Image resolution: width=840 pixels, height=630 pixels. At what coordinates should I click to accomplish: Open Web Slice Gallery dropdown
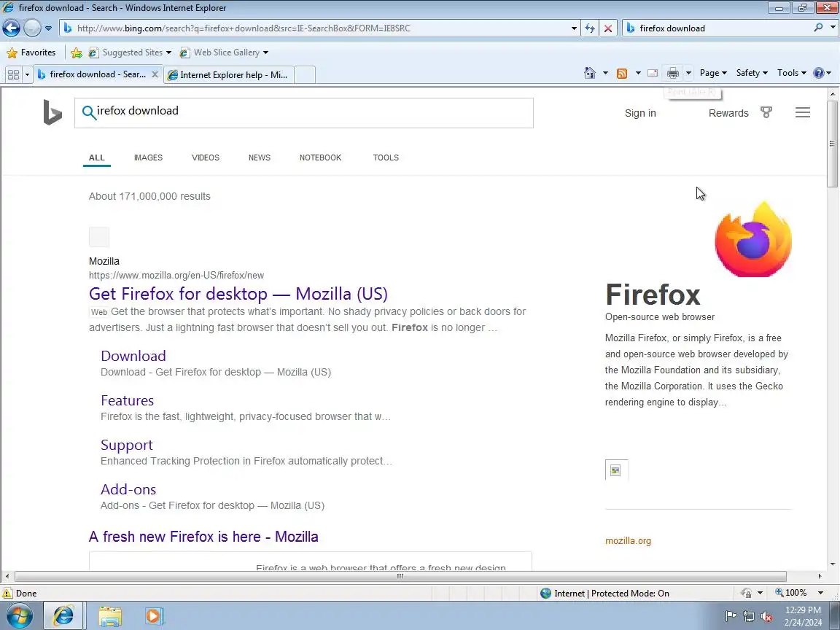(224, 52)
